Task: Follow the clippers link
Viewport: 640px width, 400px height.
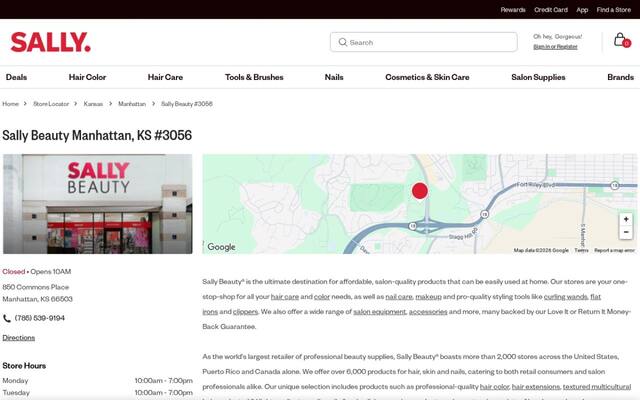Action: click(245, 312)
